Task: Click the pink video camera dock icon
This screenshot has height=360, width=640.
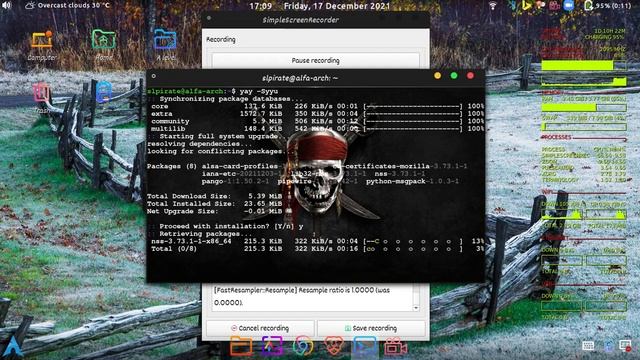Action: (x=396, y=347)
